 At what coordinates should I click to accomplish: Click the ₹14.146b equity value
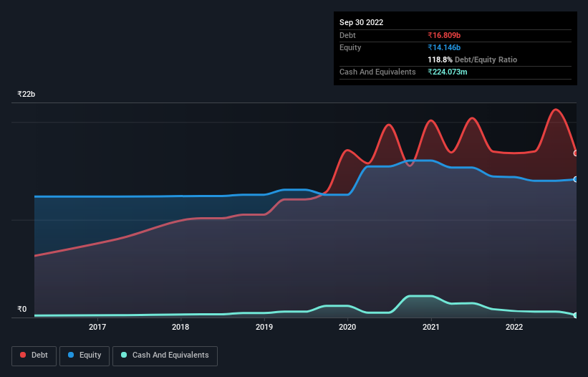pos(444,47)
